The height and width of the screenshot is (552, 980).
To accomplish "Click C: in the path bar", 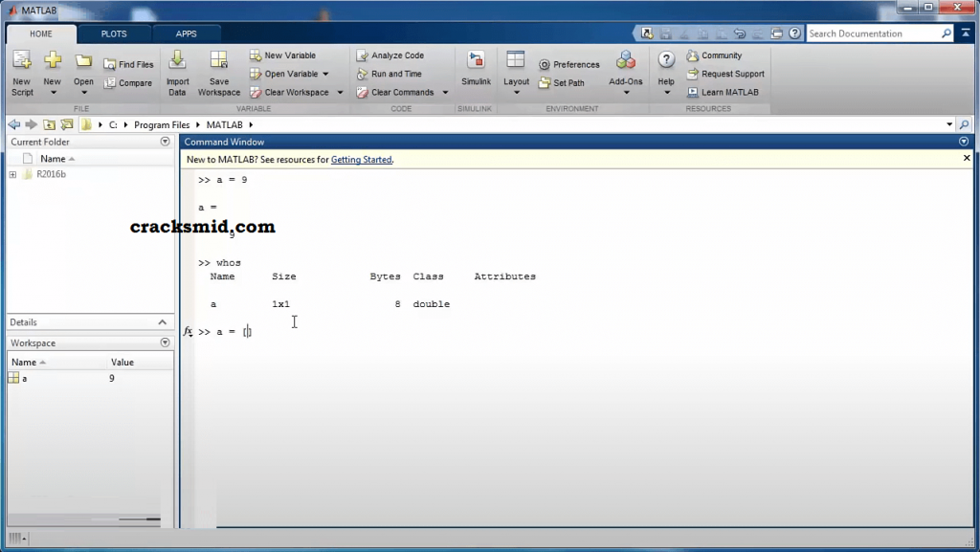I will pos(113,125).
